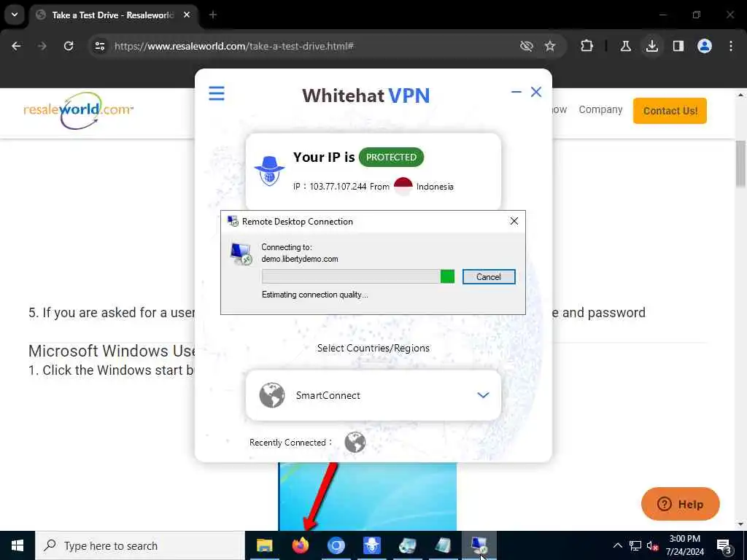The image size is (747, 560).
Task: Reload the Resaleworld page
Action: 69,46
